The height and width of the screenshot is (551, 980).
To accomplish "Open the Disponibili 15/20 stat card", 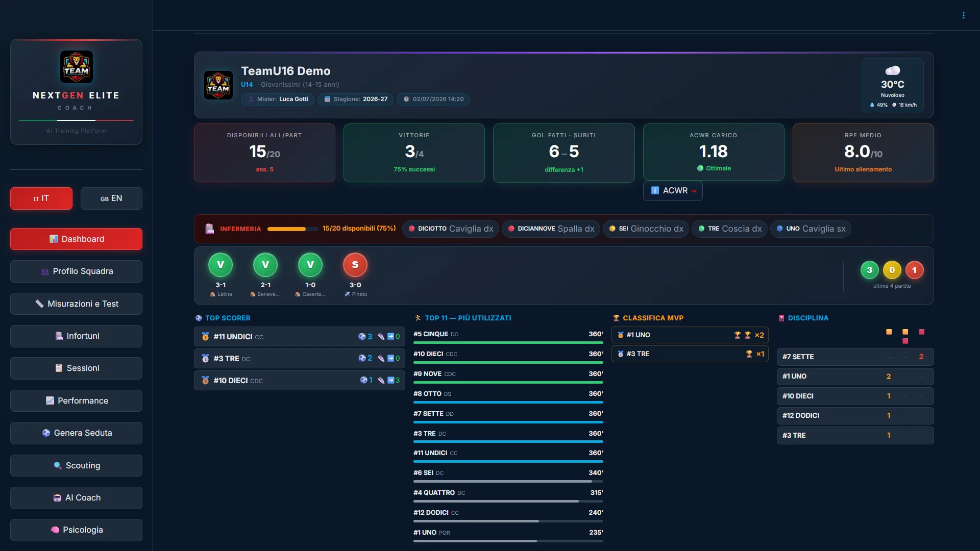I will (x=264, y=153).
